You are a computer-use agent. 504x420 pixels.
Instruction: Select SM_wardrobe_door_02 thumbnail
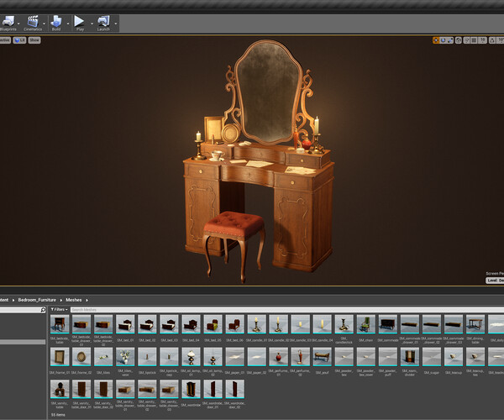(x=234, y=389)
